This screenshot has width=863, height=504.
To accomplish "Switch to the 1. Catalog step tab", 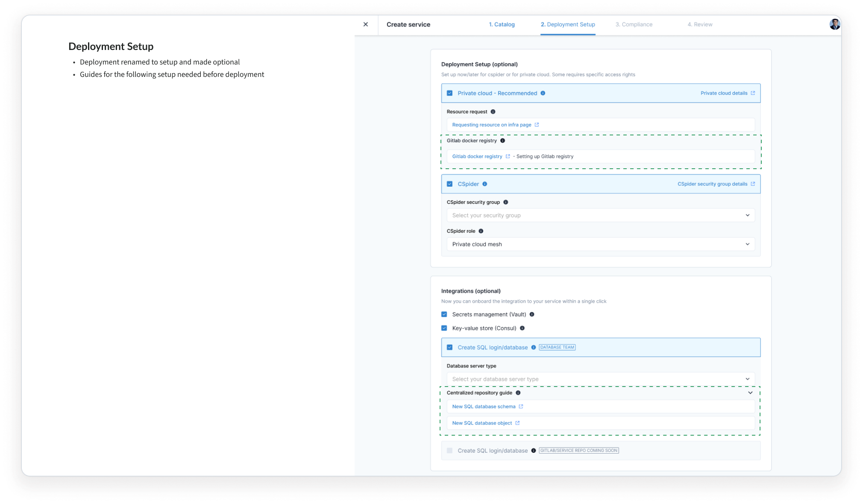I will (502, 24).
